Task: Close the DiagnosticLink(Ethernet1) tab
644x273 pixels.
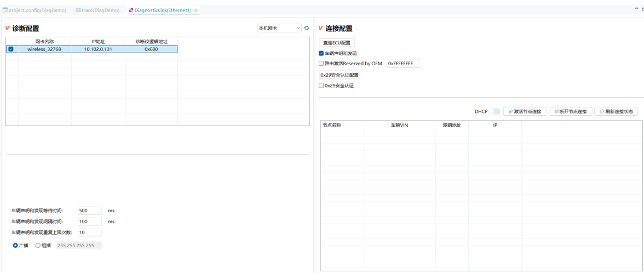Action: pos(196,10)
